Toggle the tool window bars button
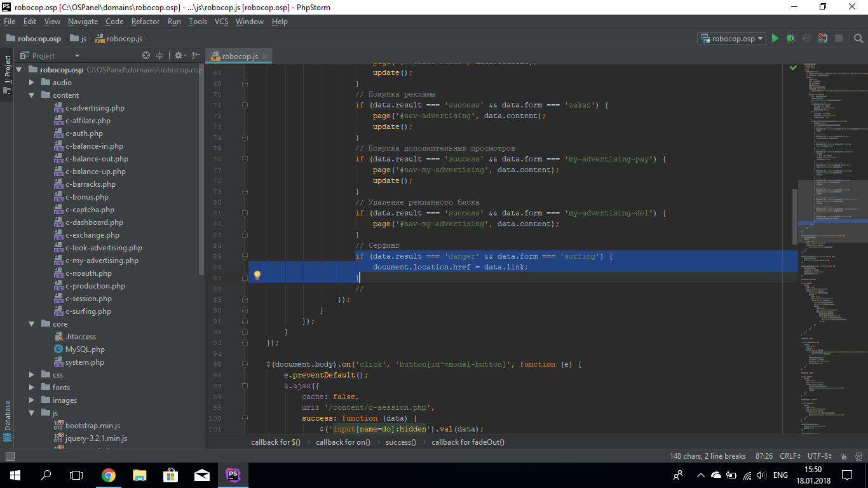Screen dimensions: 868x488 point(10,456)
